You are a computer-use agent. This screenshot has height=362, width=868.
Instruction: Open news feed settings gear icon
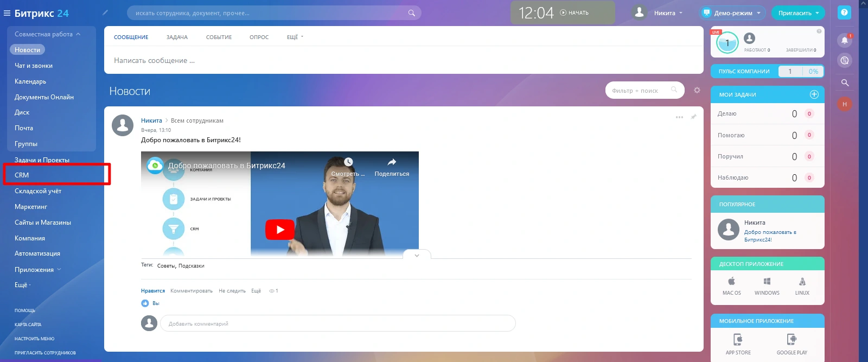[x=697, y=90]
